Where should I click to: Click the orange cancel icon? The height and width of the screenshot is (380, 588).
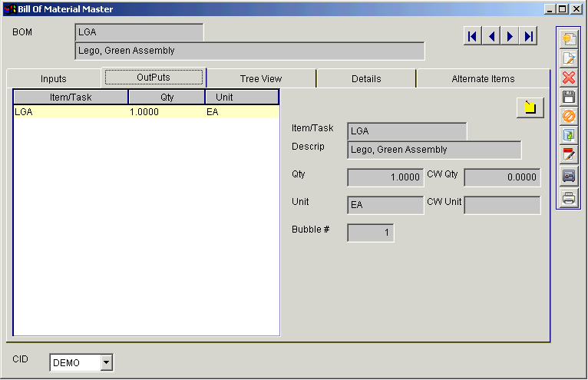pyautogui.click(x=569, y=116)
